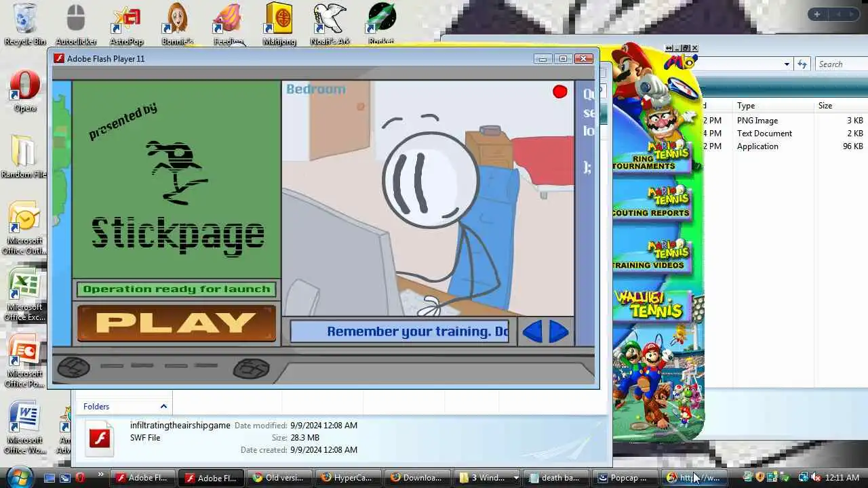Launch the Autoclicker desktop shortcut
868x488 pixels.
(75, 22)
